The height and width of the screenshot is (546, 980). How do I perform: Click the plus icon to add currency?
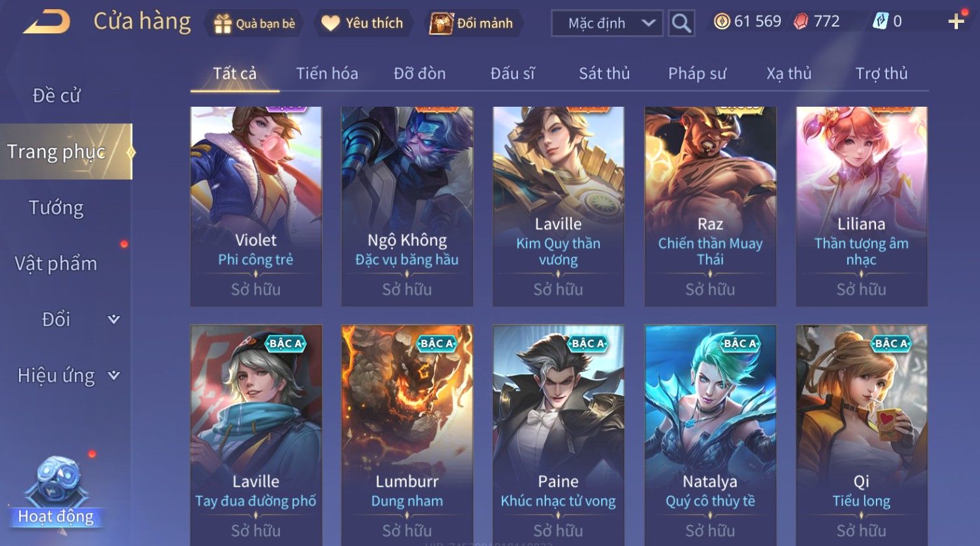[956, 21]
